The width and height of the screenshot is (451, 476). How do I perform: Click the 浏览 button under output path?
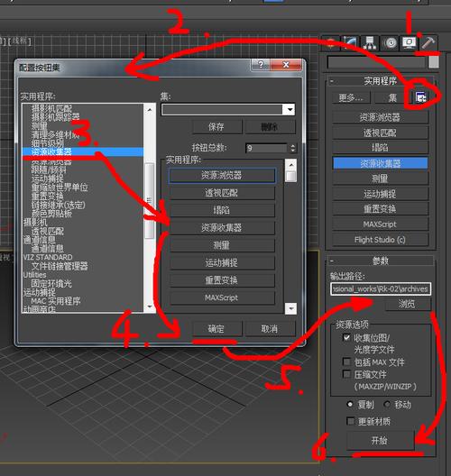[x=407, y=304]
